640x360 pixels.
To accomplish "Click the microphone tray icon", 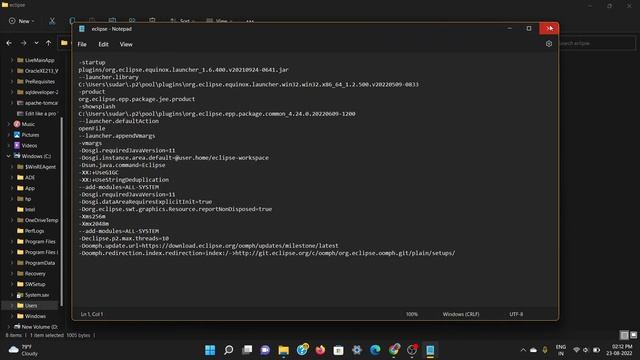I will click(x=544, y=350).
